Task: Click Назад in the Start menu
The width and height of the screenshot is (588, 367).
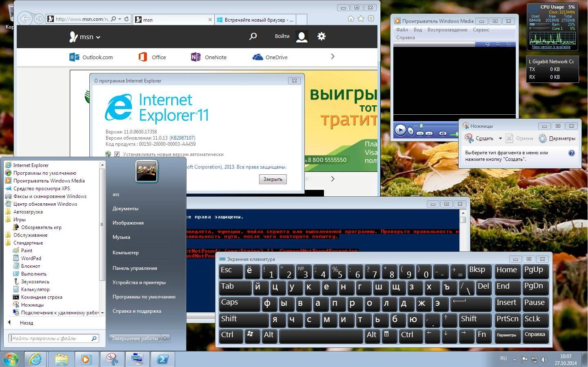Action: [27, 323]
